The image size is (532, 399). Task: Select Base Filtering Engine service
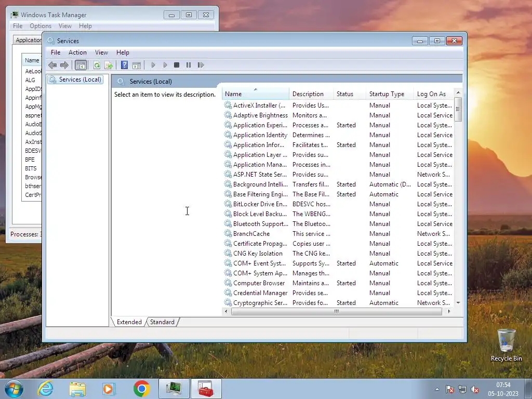click(338, 194)
